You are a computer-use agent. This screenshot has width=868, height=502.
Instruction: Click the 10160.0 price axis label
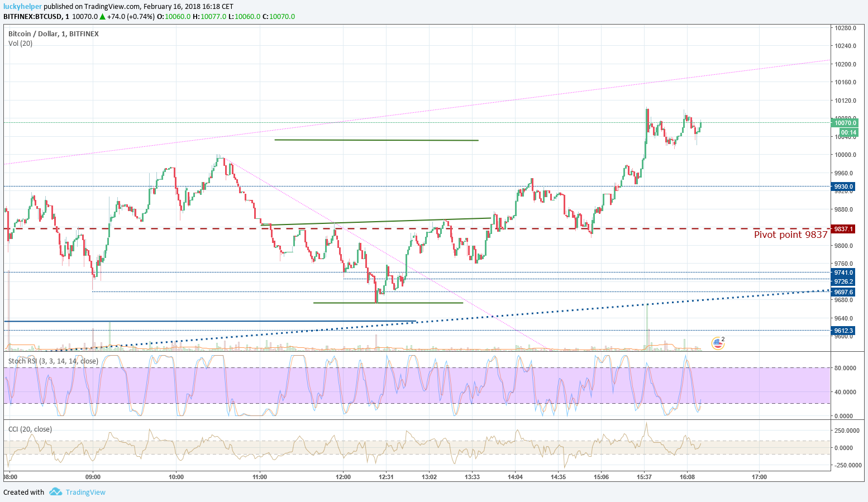click(x=846, y=82)
